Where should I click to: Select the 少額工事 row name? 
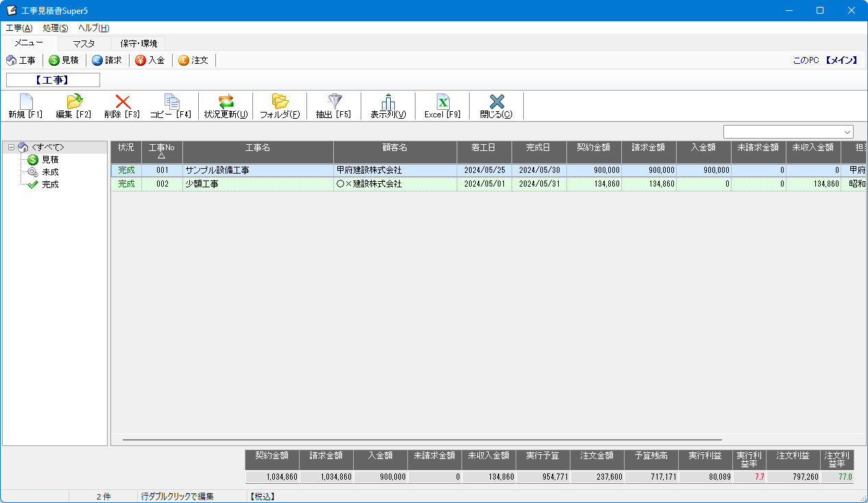tap(202, 184)
